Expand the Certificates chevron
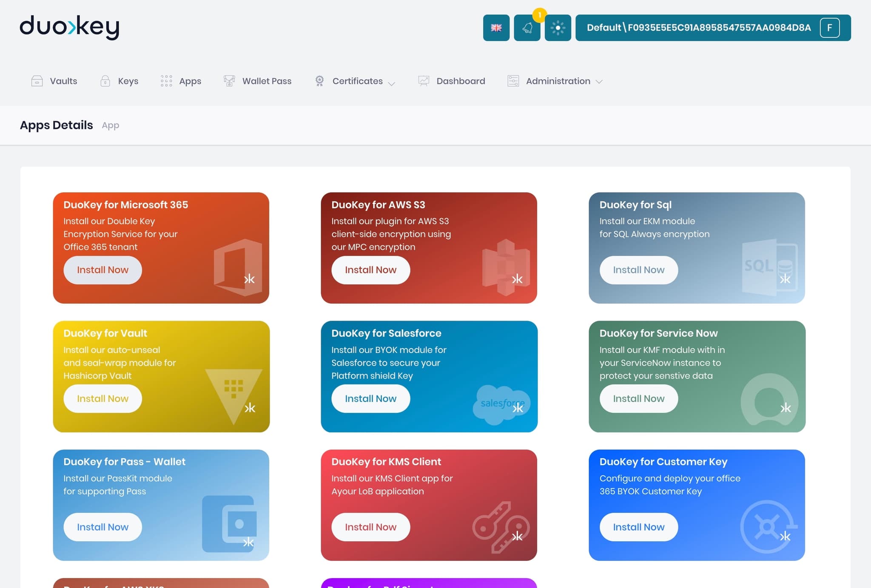871x588 pixels. tap(392, 83)
